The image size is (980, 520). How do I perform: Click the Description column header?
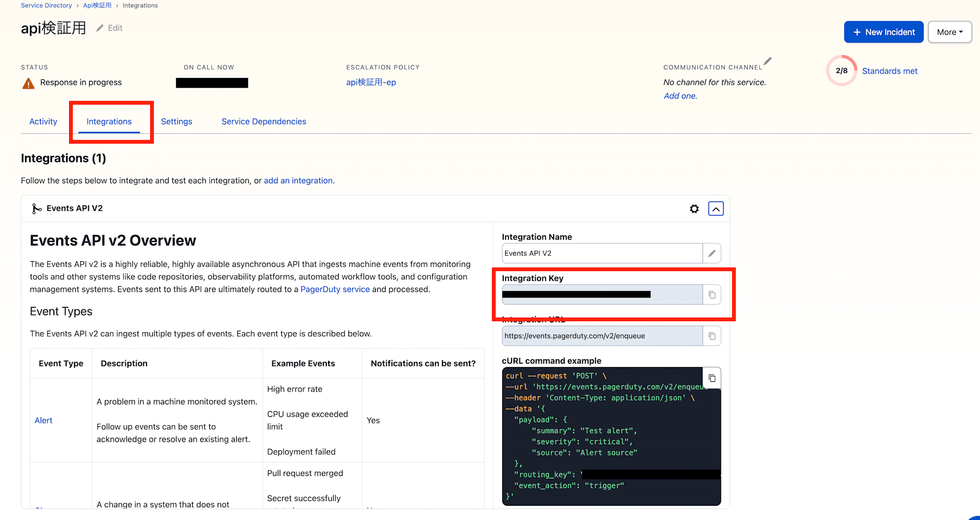(124, 364)
